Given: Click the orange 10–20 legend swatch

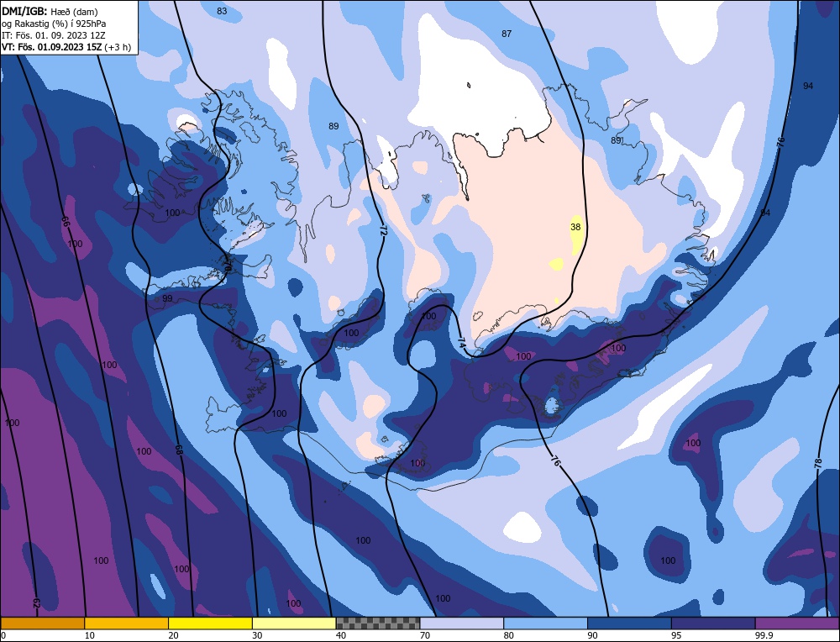Looking at the screenshot, I should click(x=127, y=624).
